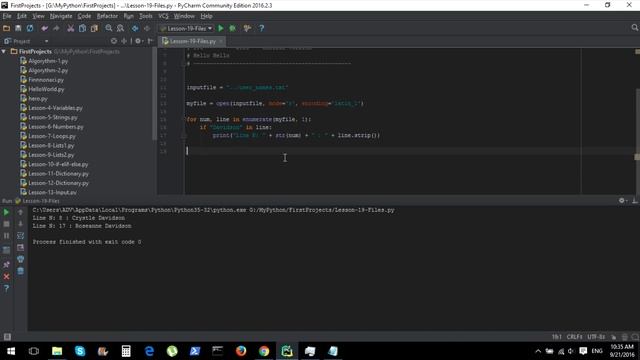Change file encoding UTF-8 in status bar
Screen dimensions: 640x360
[596, 337]
